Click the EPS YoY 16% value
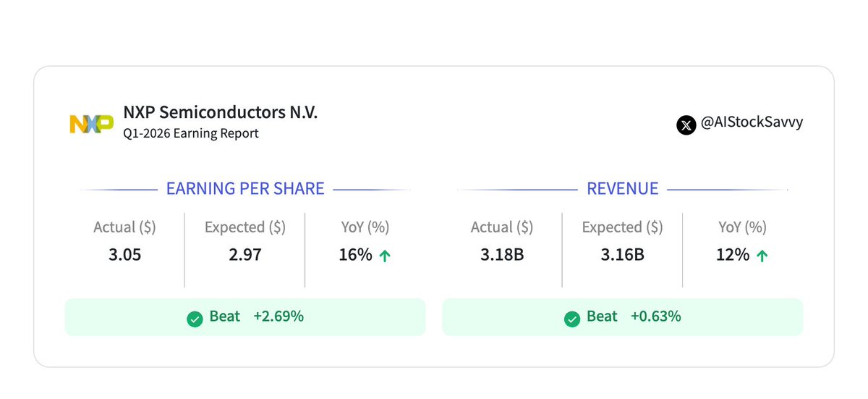Screen dimensions: 868x399 pos(355,254)
